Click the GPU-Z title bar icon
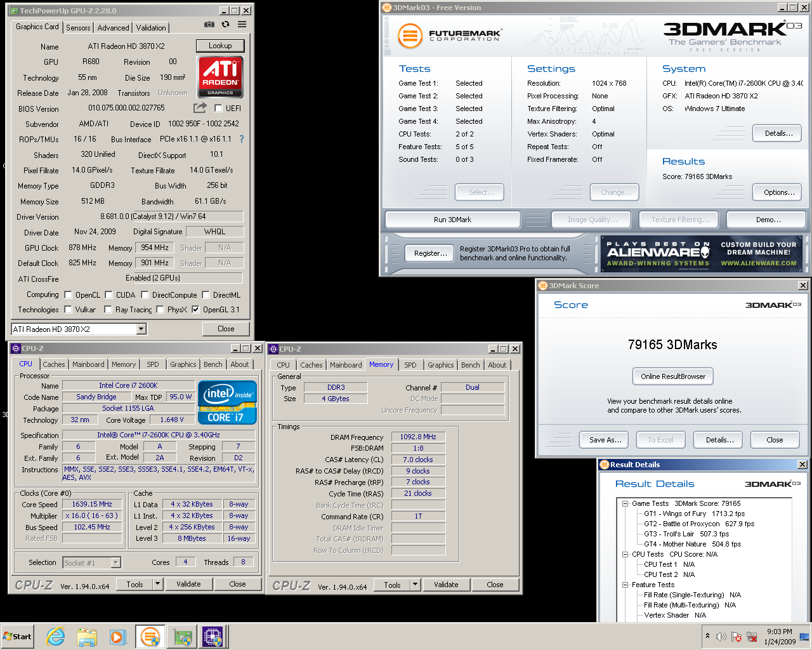 click(14, 11)
